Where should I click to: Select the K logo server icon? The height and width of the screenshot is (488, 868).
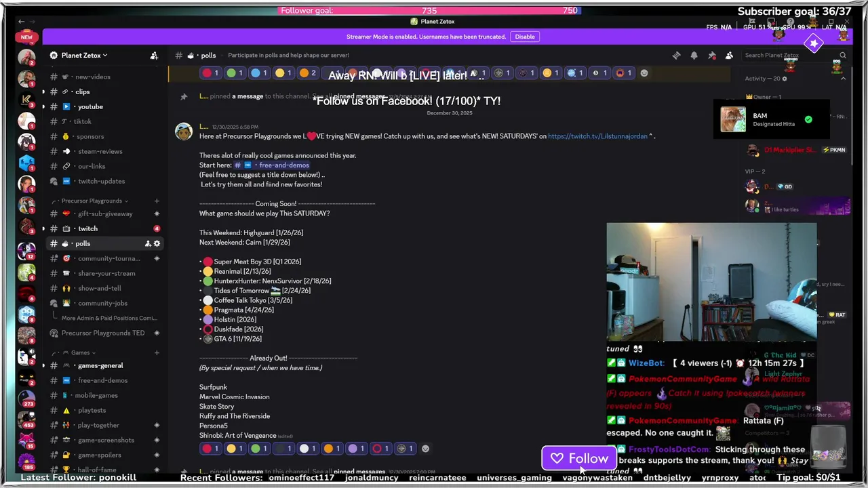click(x=26, y=100)
